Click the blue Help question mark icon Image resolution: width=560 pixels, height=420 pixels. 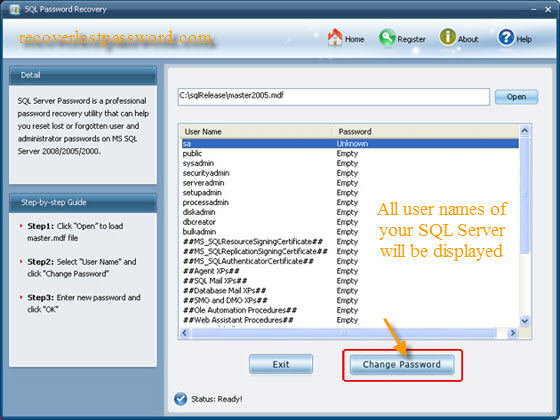[506, 37]
